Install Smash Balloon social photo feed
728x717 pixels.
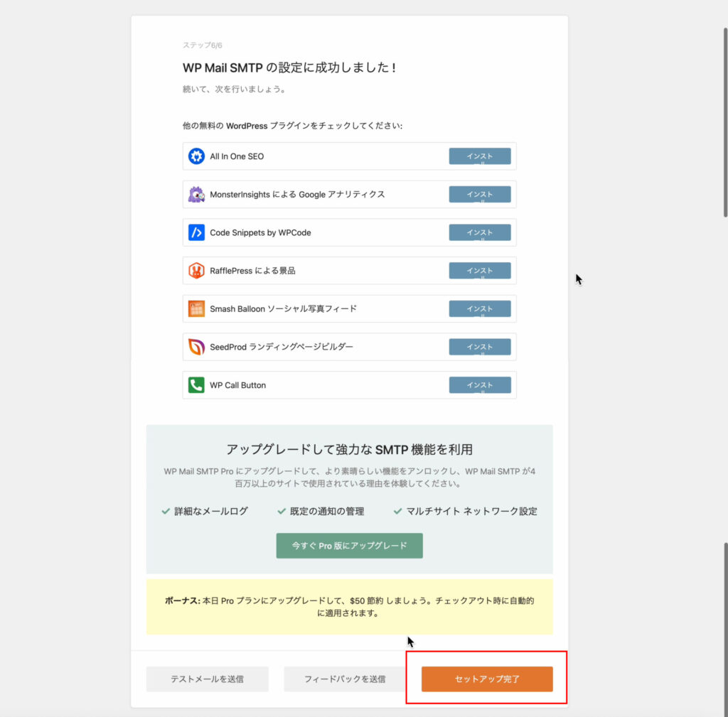tap(480, 308)
